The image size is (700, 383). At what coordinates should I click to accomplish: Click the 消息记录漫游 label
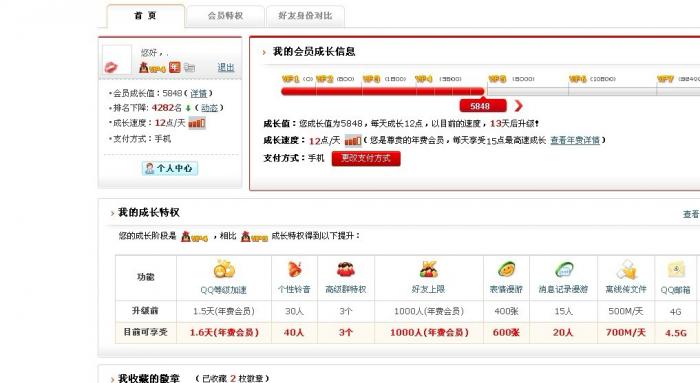563,289
